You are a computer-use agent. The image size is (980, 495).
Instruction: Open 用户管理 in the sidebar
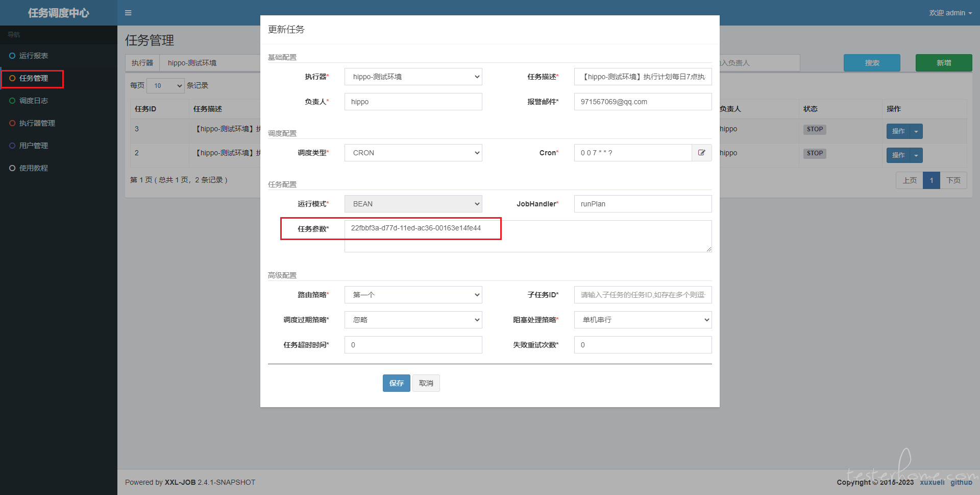[x=59, y=146]
